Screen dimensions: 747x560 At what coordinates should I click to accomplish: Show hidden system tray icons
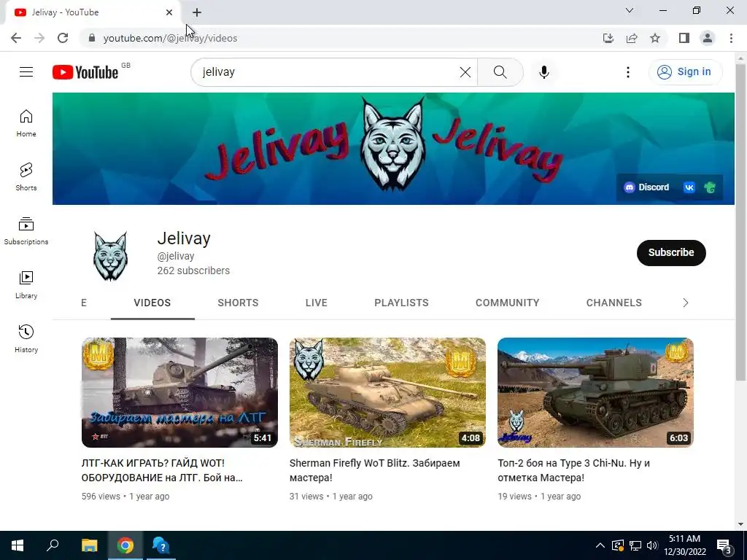tap(600, 545)
